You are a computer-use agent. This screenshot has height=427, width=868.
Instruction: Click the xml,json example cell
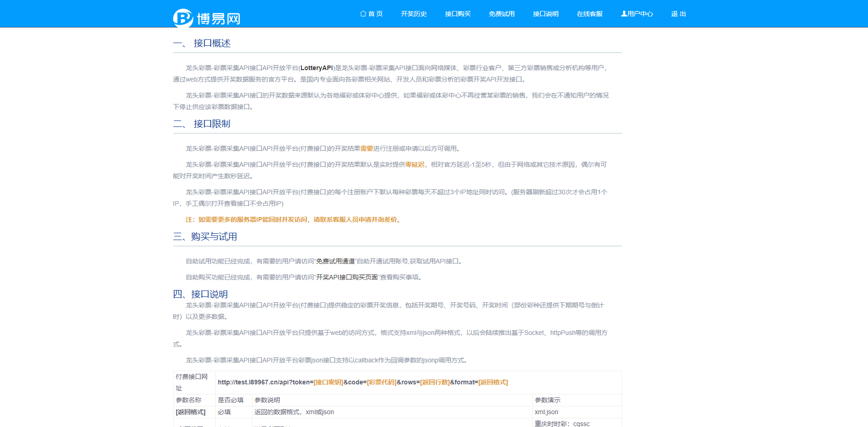click(x=577, y=412)
